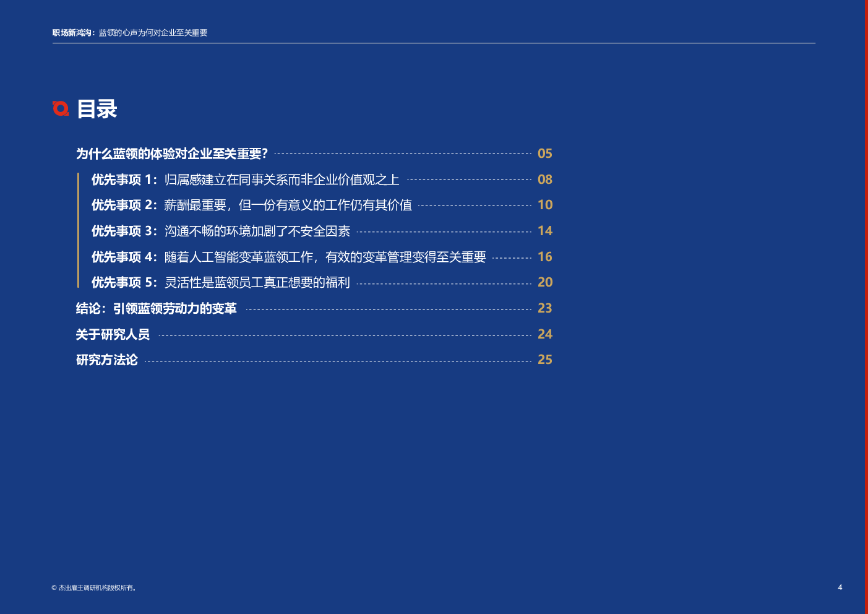Open 优先事项 1: 归属感建立在同事关系而非企业价值观之上
868x614 pixels.
245,179
